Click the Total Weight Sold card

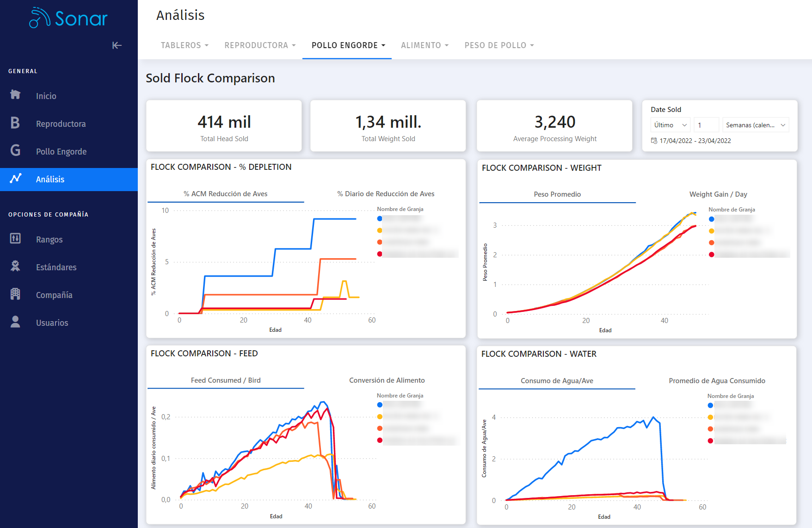388,126
